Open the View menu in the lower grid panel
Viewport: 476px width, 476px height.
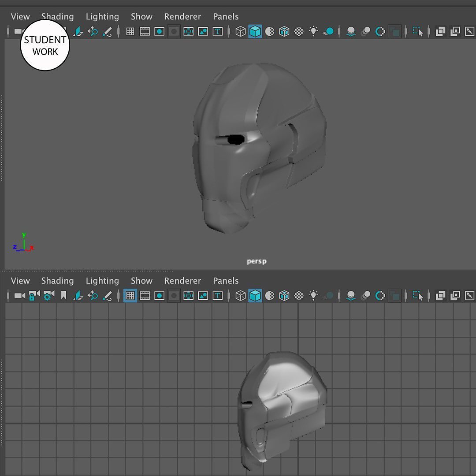tap(20, 281)
